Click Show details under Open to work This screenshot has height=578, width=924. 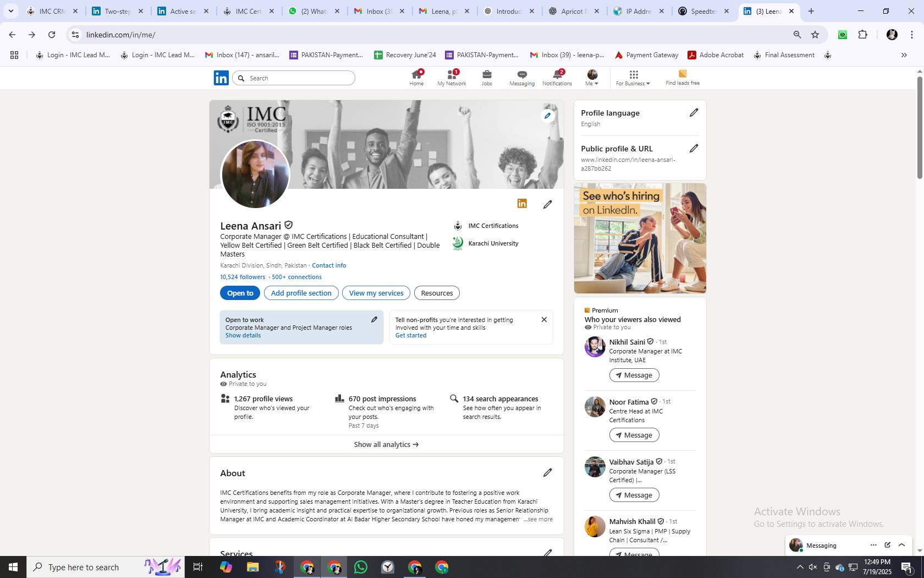click(x=243, y=335)
